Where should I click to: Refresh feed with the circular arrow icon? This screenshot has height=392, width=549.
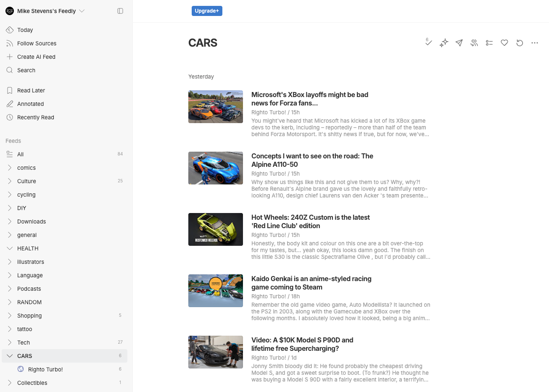520,43
